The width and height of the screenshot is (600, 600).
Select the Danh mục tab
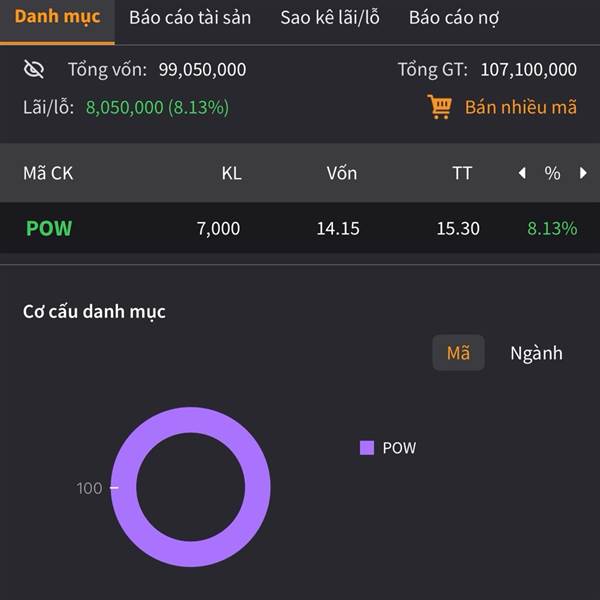pos(57,18)
